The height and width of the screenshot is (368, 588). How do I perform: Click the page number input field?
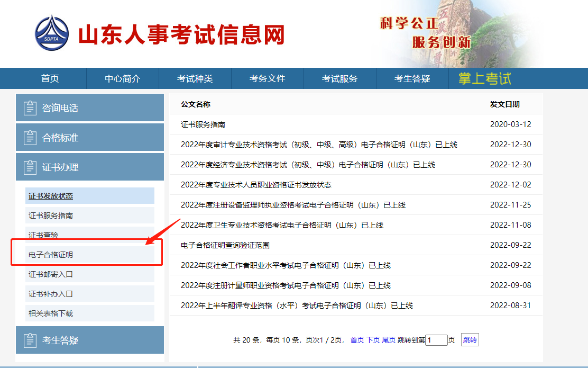[x=436, y=339]
